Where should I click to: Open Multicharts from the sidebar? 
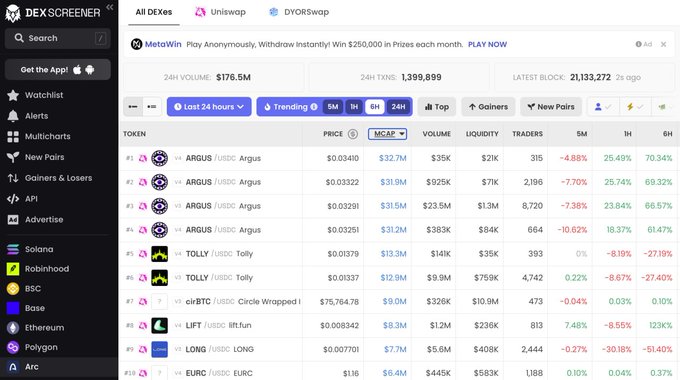pyautogui.click(x=47, y=136)
